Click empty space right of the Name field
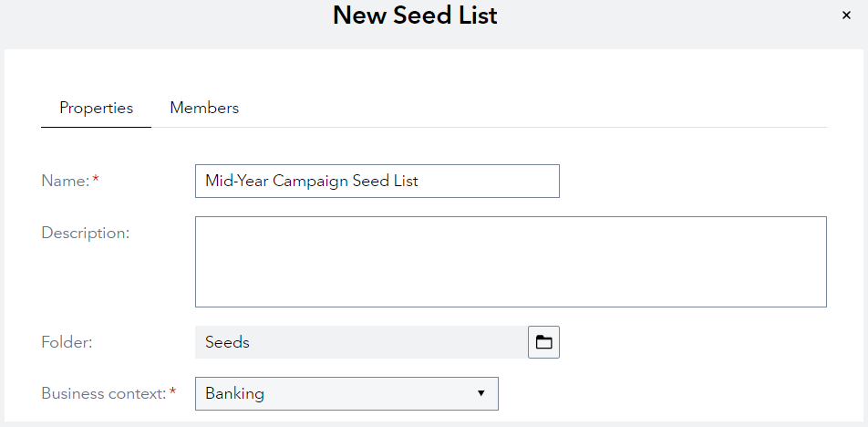Viewport: 868px width, 427px height. tap(693, 181)
